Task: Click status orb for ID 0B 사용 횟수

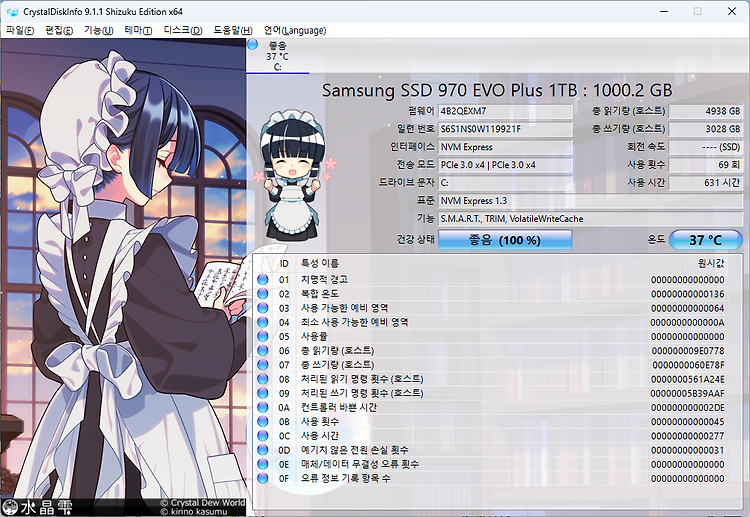Action: pyautogui.click(x=263, y=421)
